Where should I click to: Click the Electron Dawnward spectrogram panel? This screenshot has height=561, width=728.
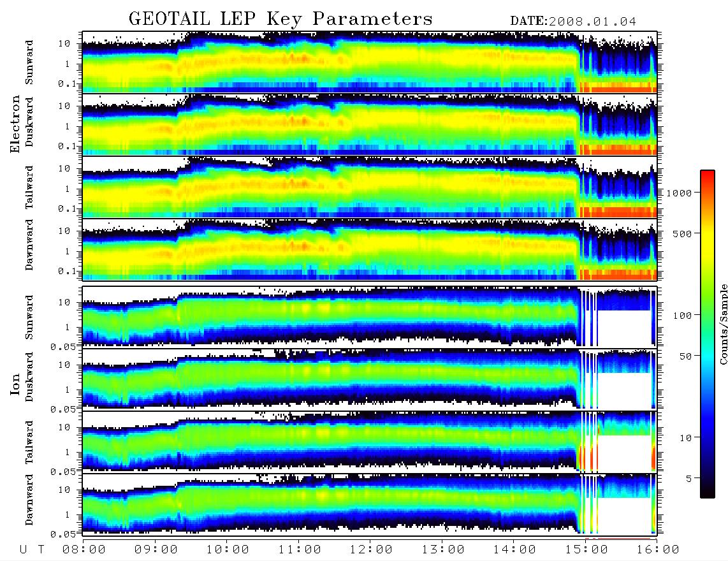click(370, 249)
